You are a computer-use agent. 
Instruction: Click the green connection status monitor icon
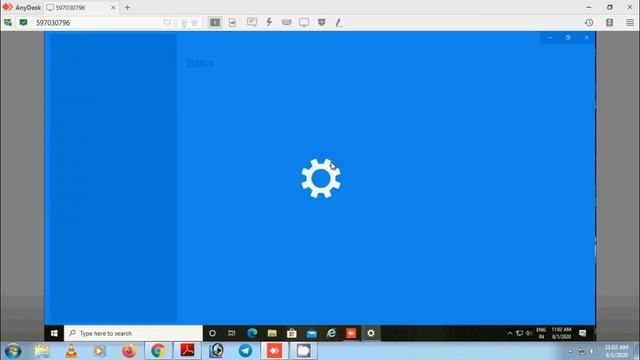tap(8, 22)
